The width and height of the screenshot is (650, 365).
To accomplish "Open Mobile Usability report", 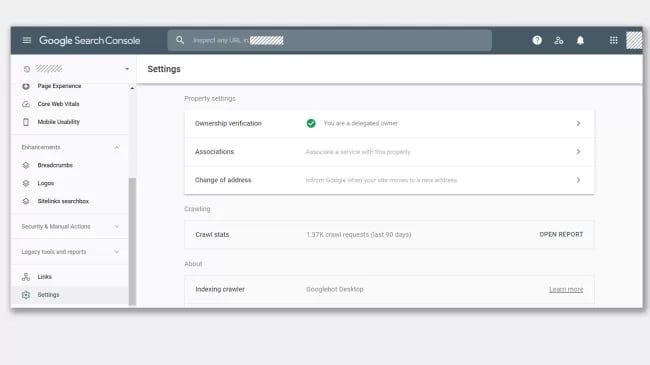I will click(58, 122).
